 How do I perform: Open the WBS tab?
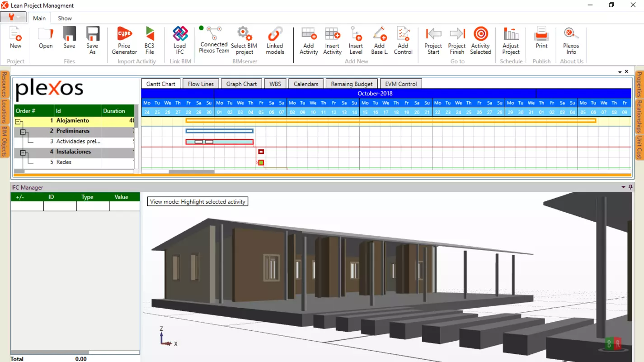[275, 84]
